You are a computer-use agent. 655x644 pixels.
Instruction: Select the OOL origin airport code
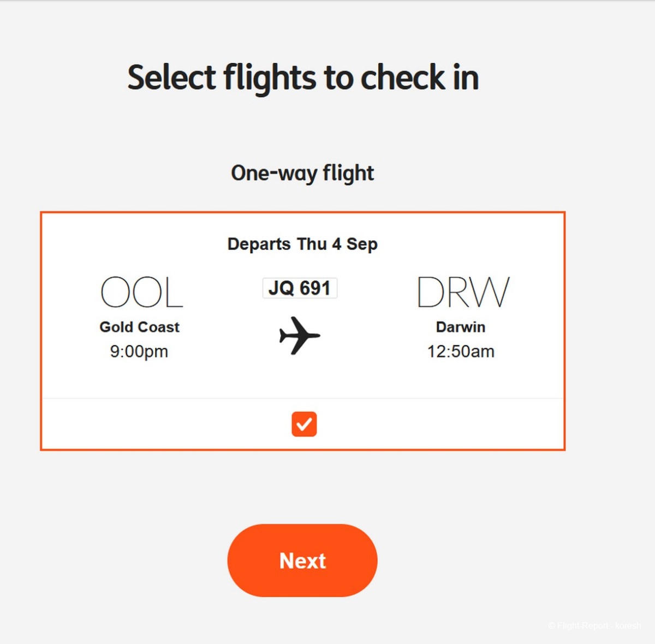point(141,292)
